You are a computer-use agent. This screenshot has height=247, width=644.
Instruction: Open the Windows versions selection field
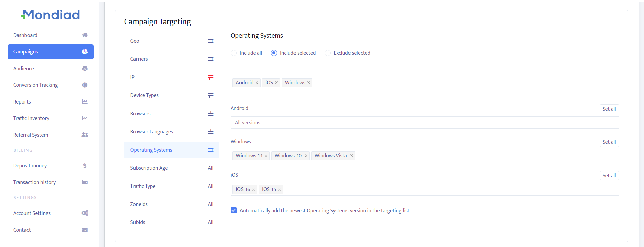(x=486, y=156)
